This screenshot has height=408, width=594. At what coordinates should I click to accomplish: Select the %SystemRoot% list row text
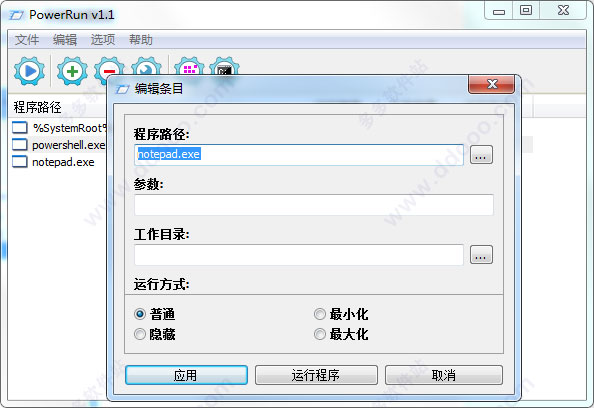pos(70,128)
